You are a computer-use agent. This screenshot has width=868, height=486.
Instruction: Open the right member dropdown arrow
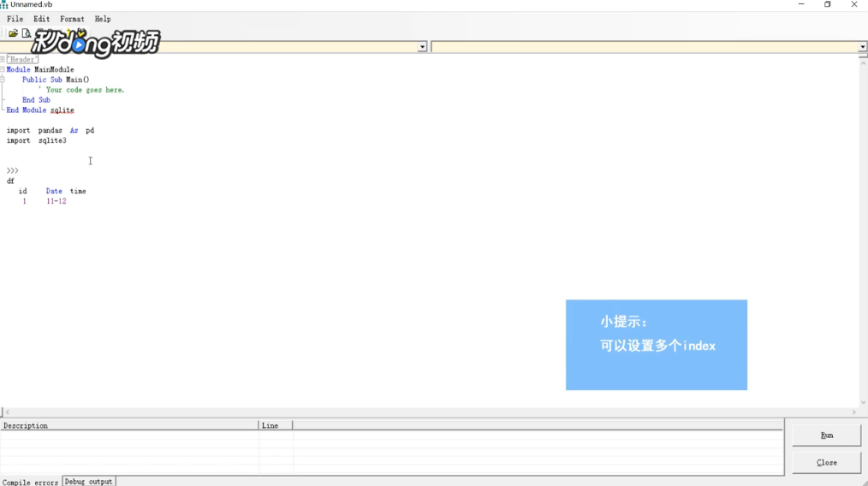[x=863, y=47]
